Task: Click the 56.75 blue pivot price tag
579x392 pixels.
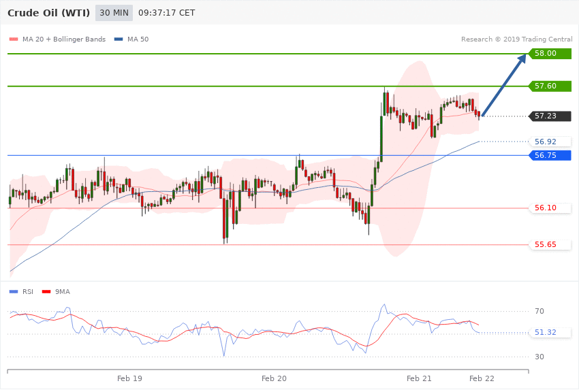Action: [x=550, y=155]
